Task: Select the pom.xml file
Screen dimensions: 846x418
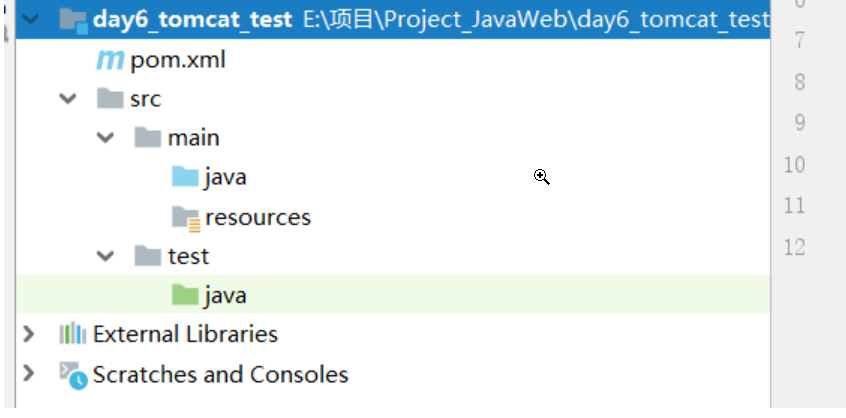Action: 178,60
